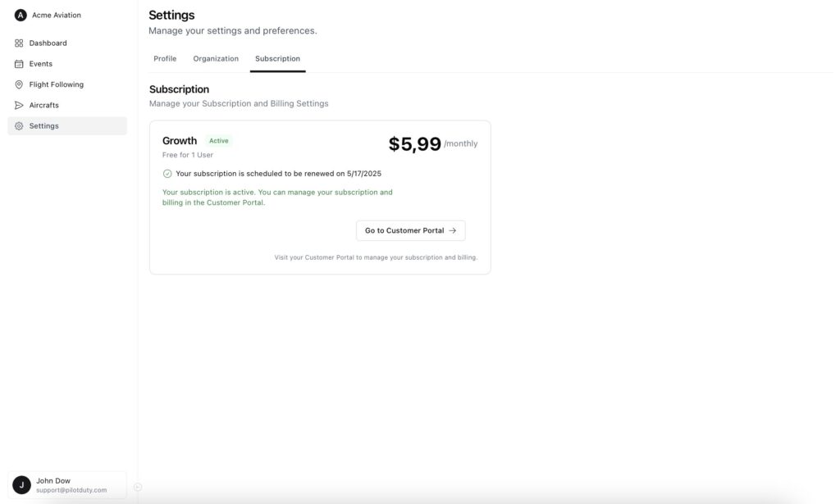Click the Settings gear icon
840x504 pixels.
[x=20, y=126]
